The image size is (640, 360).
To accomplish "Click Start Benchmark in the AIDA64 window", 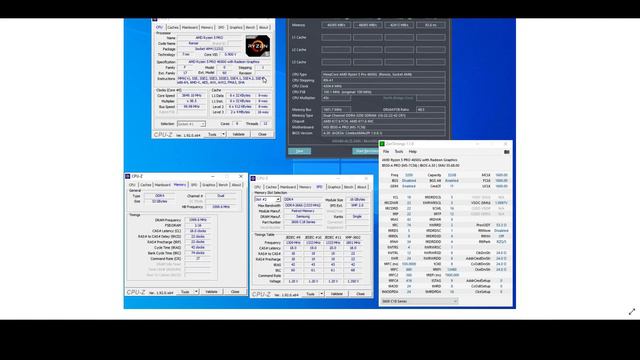I will coord(366,151).
